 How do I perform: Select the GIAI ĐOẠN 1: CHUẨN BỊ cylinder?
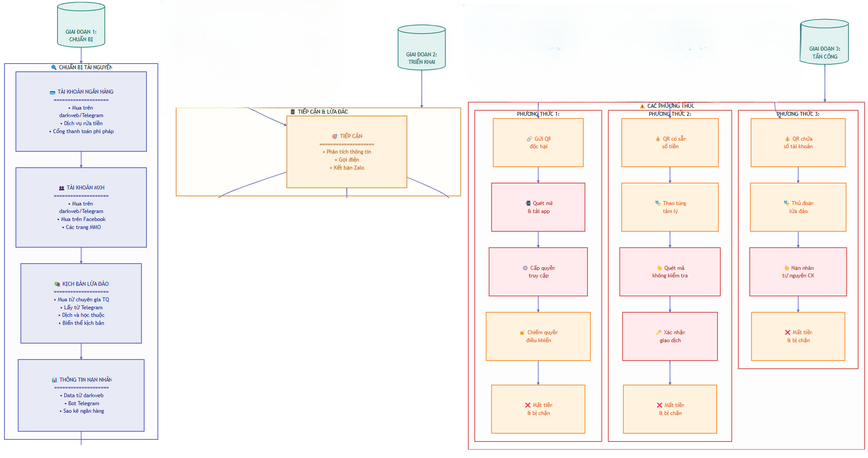tap(81, 25)
